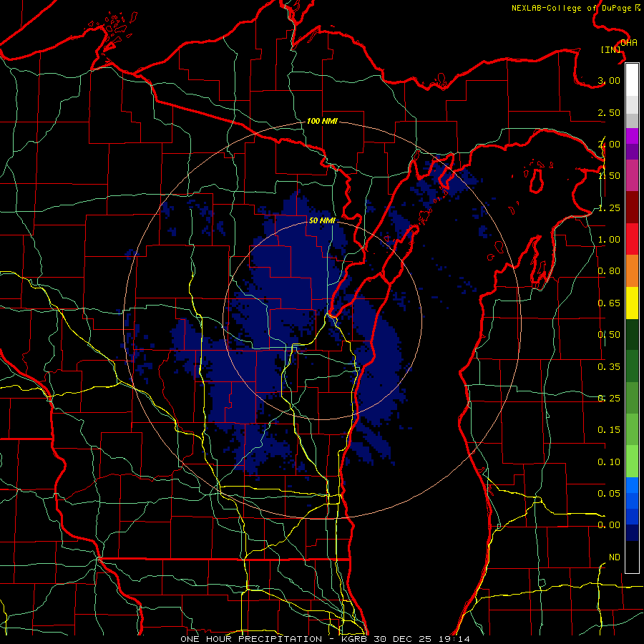Click the 0.00 legend value

pos(609,525)
